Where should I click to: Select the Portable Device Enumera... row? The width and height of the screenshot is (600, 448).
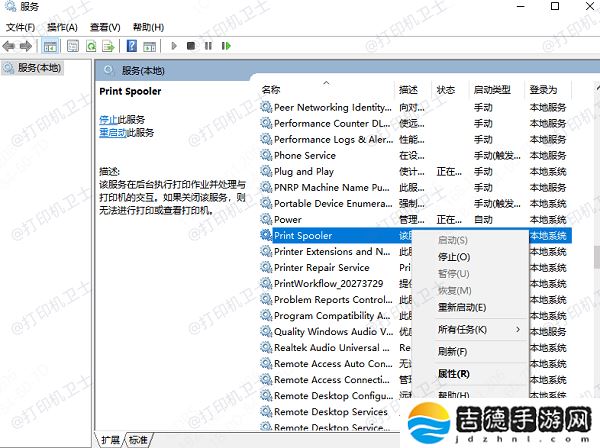click(x=416, y=203)
